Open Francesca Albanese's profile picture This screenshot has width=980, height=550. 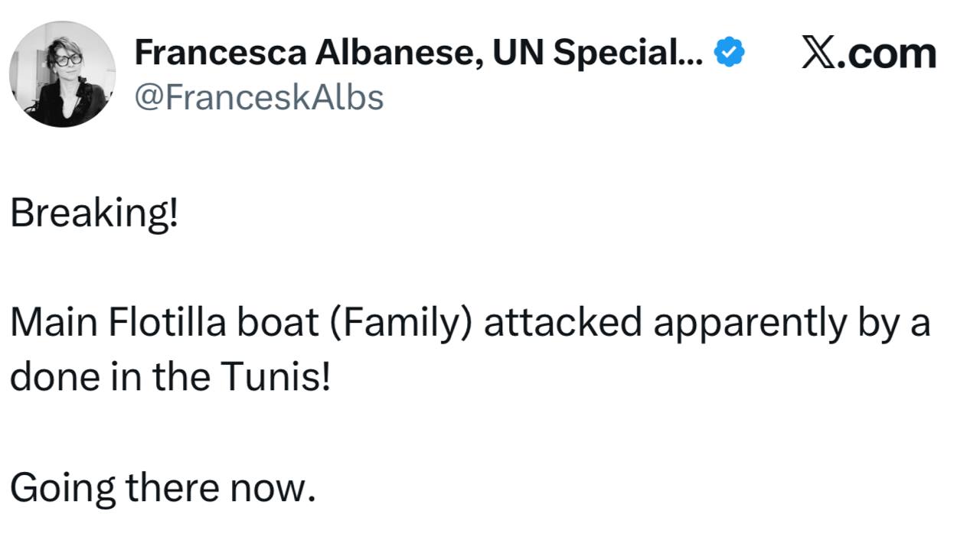pos(63,73)
